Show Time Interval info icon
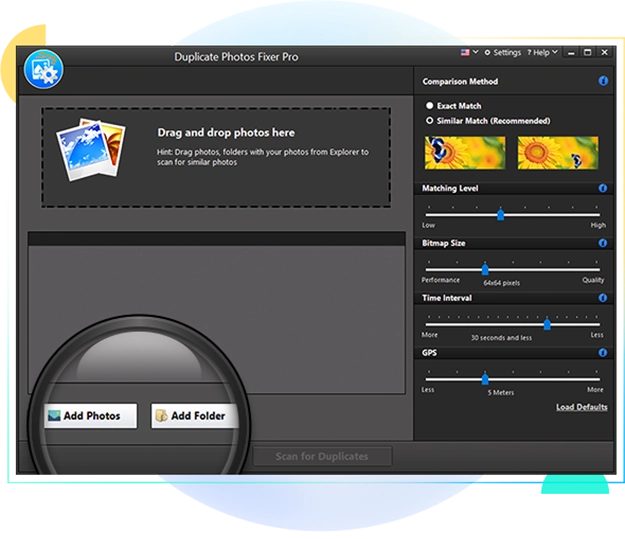Viewport: 625px width, 539px height. [603, 297]
